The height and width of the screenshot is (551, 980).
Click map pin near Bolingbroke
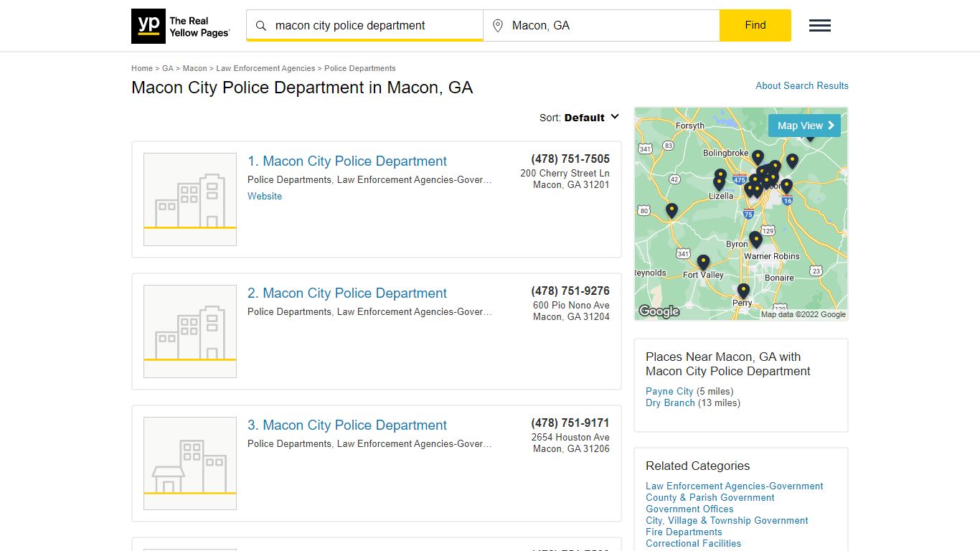758,157
